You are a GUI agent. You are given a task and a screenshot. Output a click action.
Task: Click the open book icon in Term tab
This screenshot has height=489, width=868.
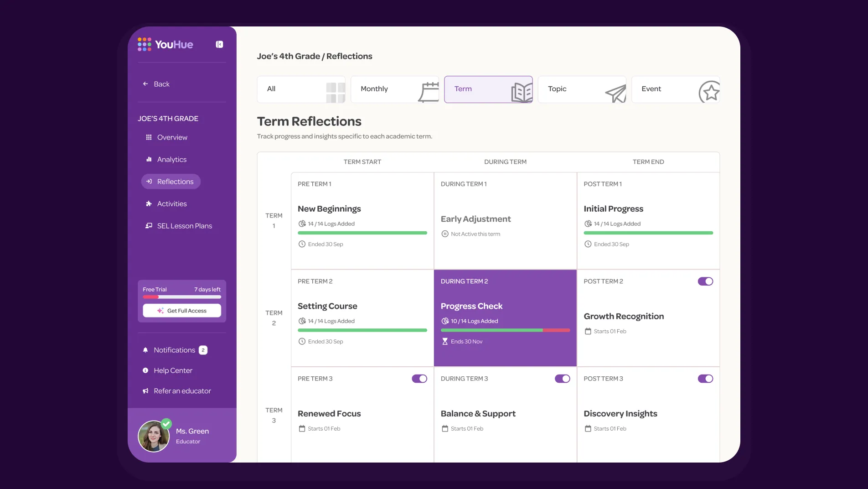(x=522, y=93)
